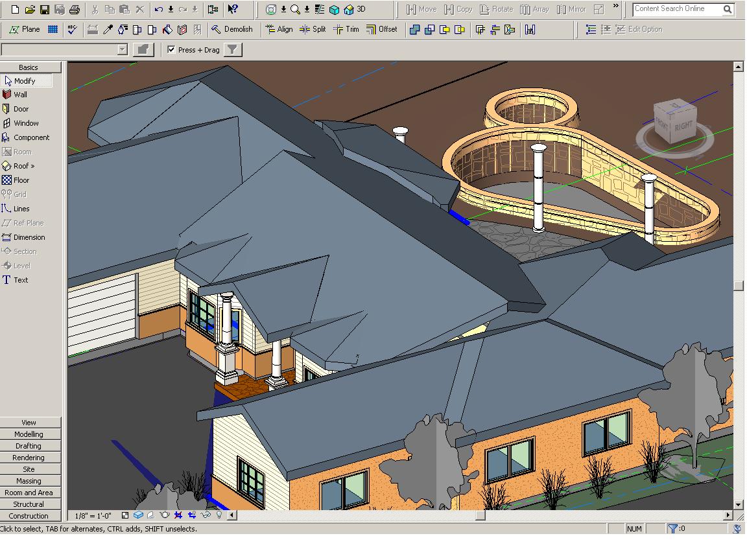Toggle Thin Lines icon
The width and height of the screenshot is (747, 560).
pos(320,10)
